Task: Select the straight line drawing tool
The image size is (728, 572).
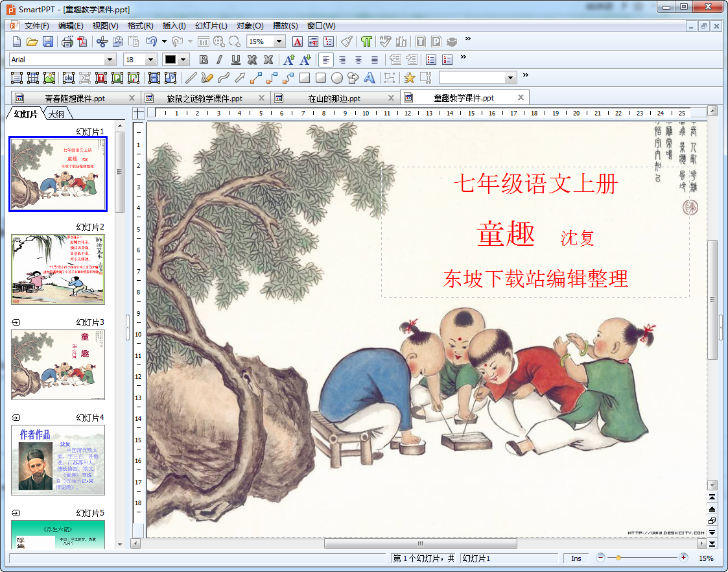Action: click(x=191, y=78)
